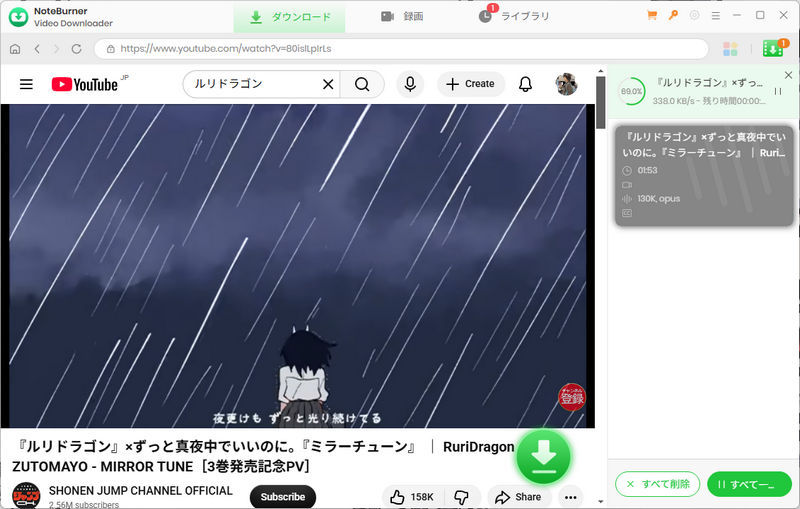Click the URL address field
This screenshot has width=800, height=509.
(x=401, y=49)
